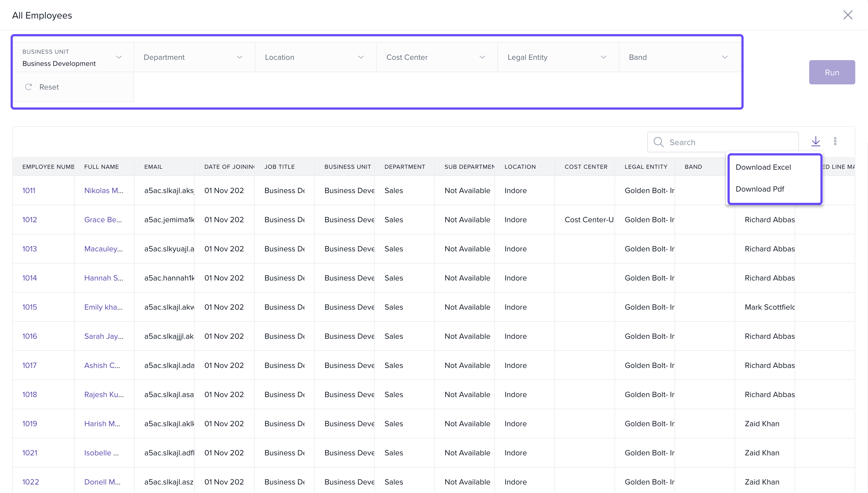Click the download arrow icon

(x=816, y=141)
